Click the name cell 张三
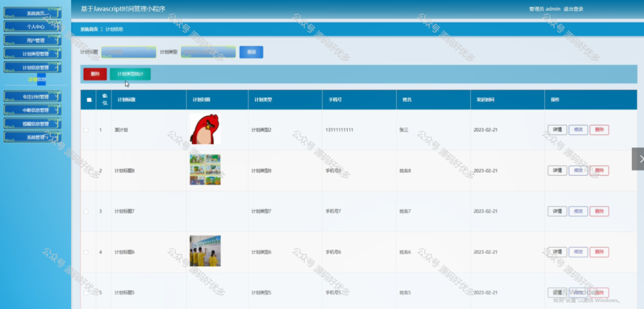This screenshot has width=644, height=309. pyautogui.click(x=404, y=130)
